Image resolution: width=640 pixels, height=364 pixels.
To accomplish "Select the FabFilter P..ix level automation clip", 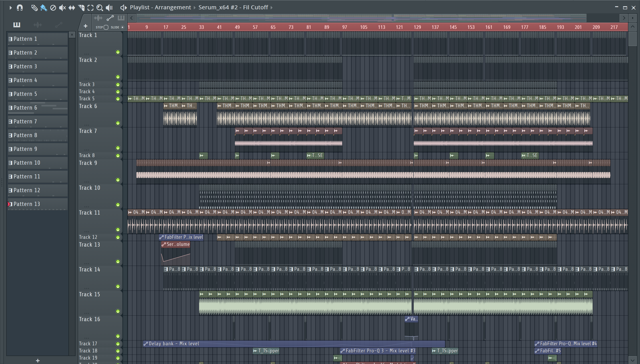I will coord(181,237).
